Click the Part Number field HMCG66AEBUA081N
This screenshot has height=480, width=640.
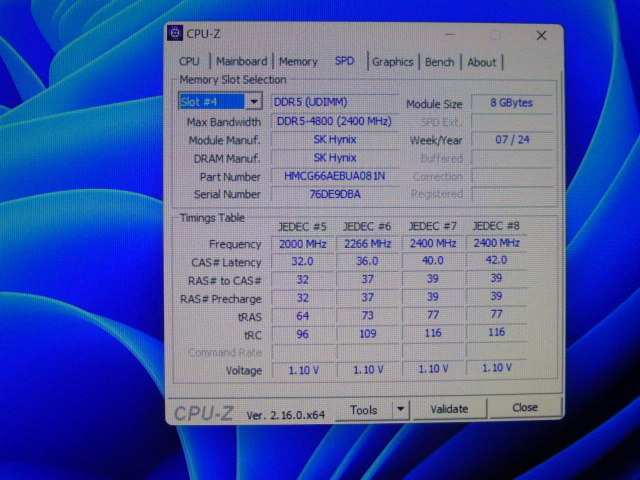[x=334, y=176]
